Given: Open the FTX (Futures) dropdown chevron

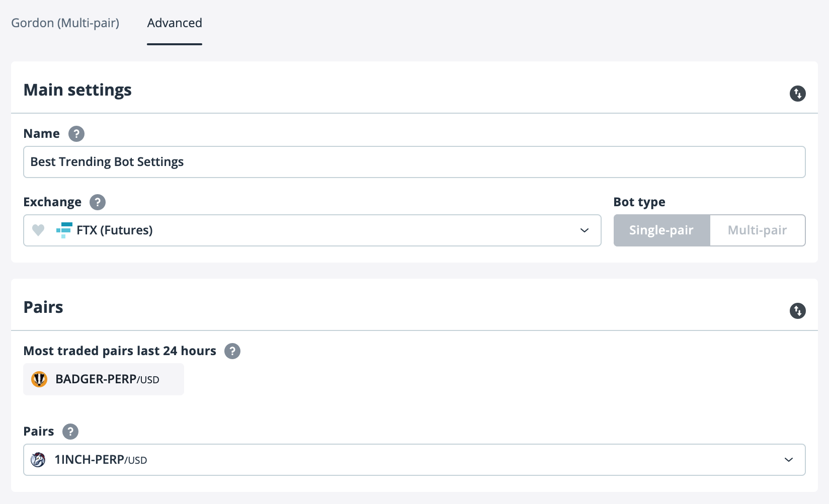Looking at the screenshot, I should click(x=584, y=230).
